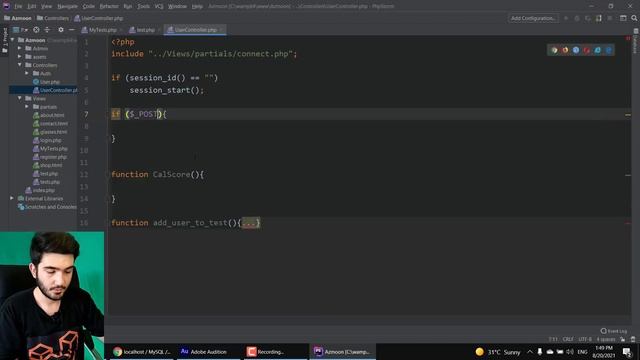
Task: Collapse the Azmoon root project folder
Action: tap(13, 40)
